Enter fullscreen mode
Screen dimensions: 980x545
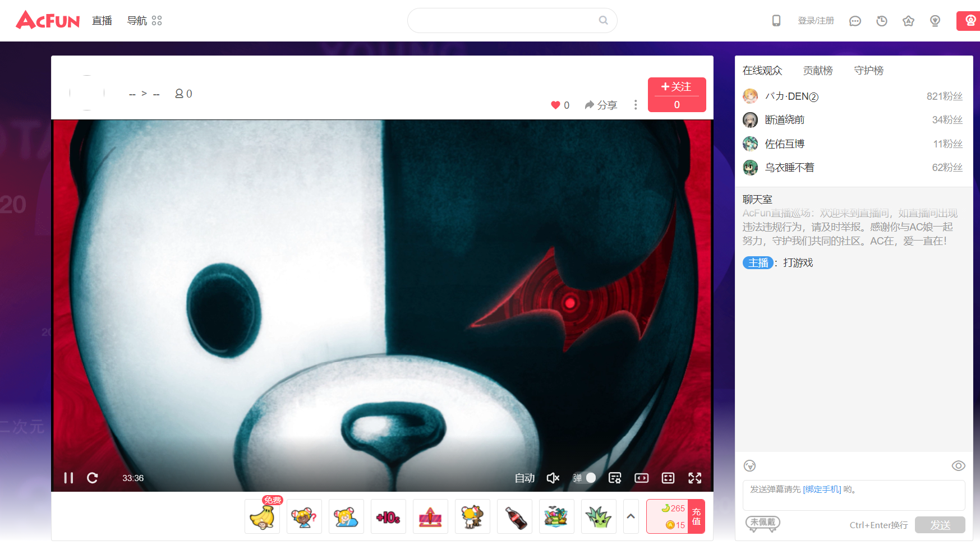point(695,478)
